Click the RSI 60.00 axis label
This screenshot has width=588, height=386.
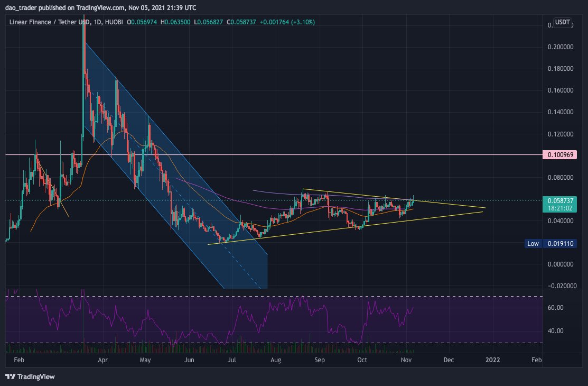(555, 308)
